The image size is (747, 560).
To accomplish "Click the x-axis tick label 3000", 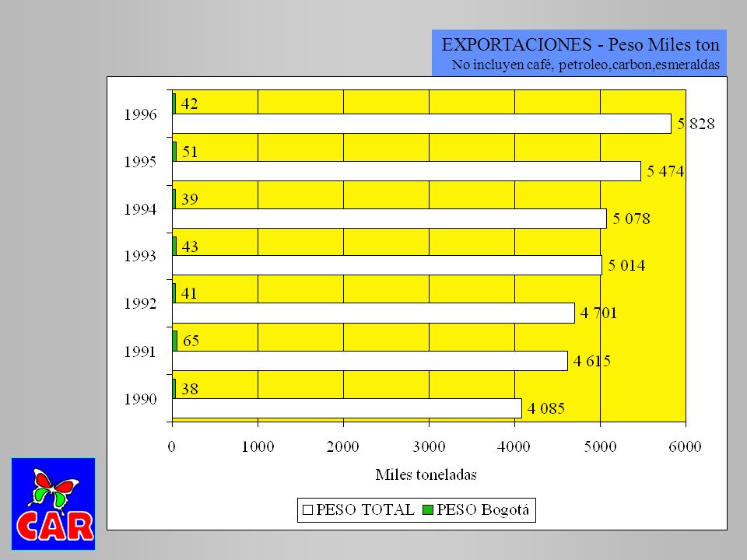I will 429,446.
